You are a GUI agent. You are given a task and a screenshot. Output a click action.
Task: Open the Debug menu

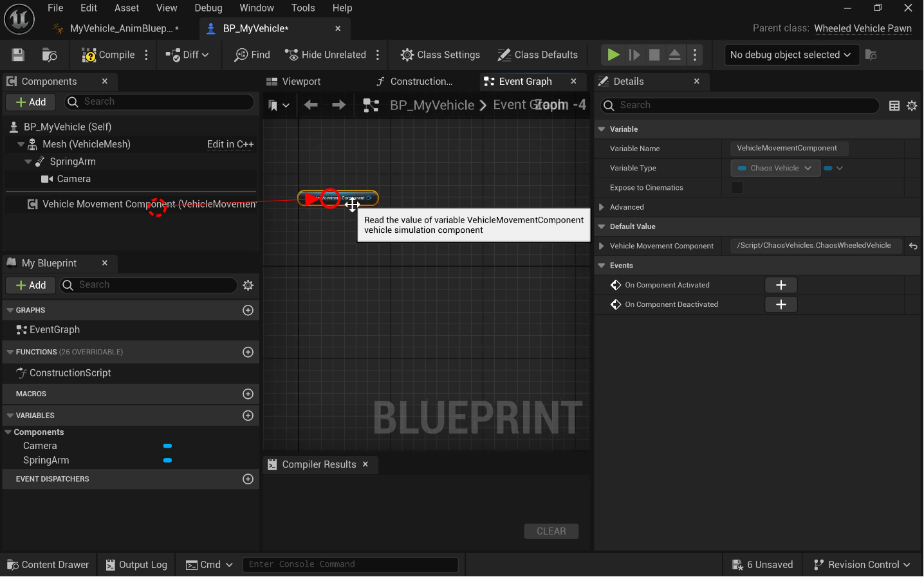[x=208, y=8]
